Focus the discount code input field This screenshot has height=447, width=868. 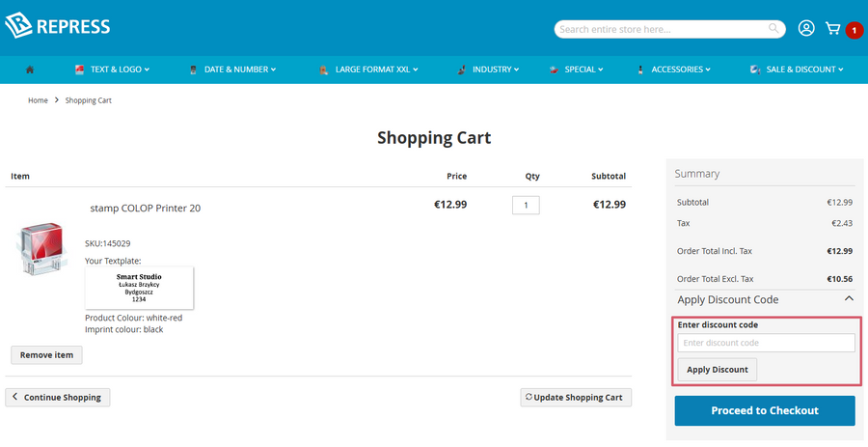[x=765, y=343]
